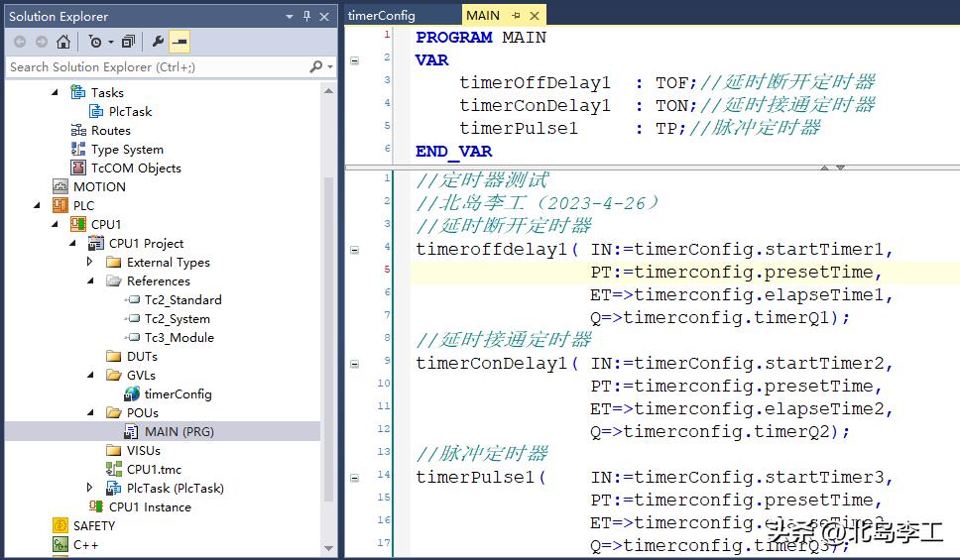Close the MAIN editor tab
This screenshot has height=560, width=960.
coord(535,16)
